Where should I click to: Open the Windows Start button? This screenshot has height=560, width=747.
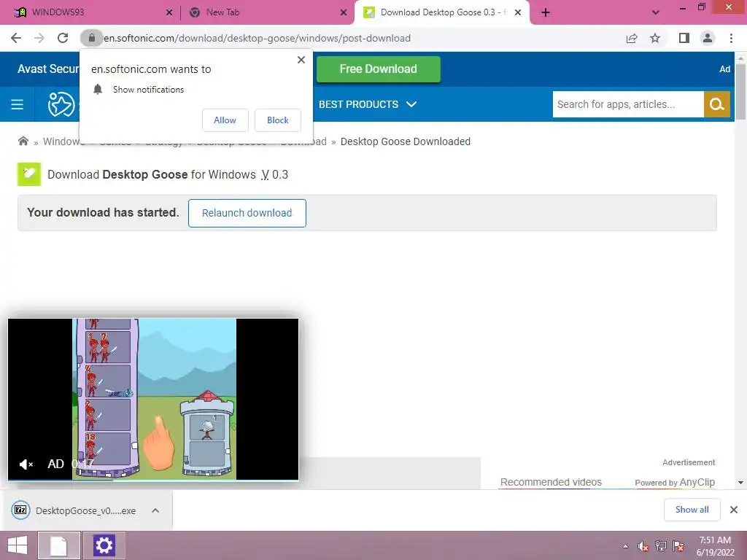[18, 545]
